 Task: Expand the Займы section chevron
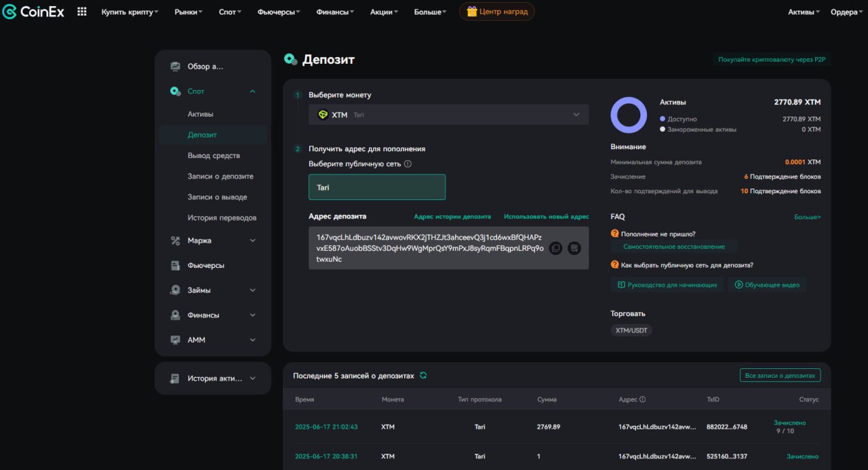coord(252,290)
